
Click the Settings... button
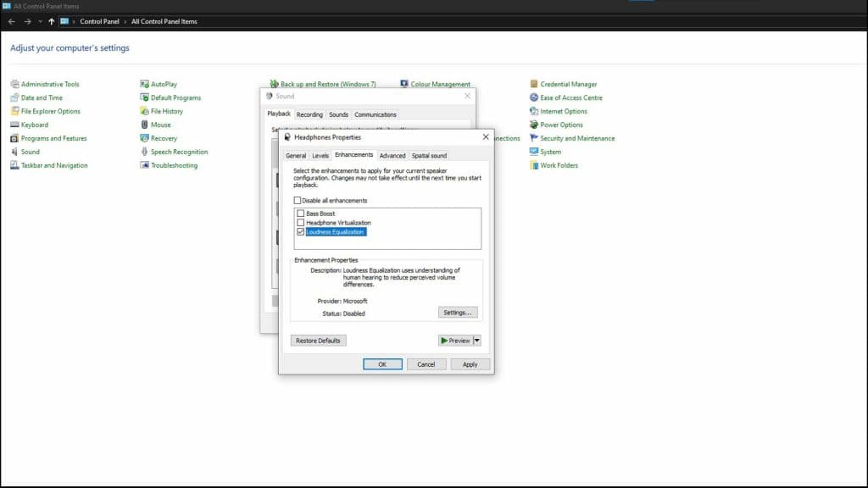click(458, 313)
